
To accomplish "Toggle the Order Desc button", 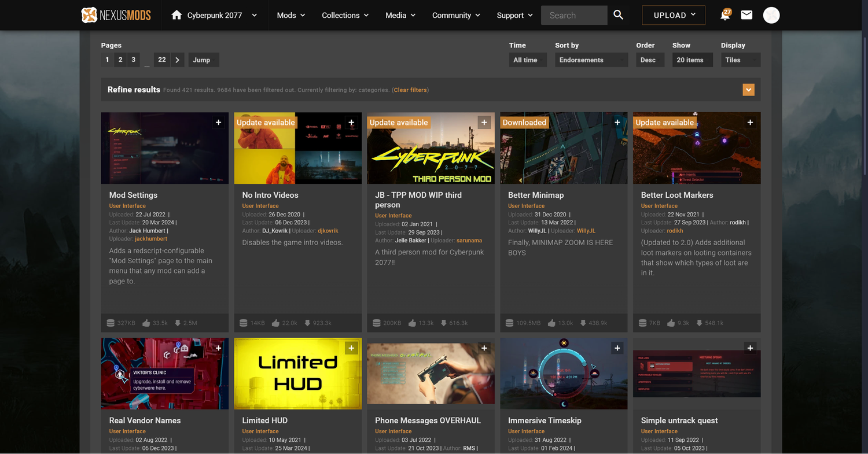I will pyautogui.click(x=648, y=60).
